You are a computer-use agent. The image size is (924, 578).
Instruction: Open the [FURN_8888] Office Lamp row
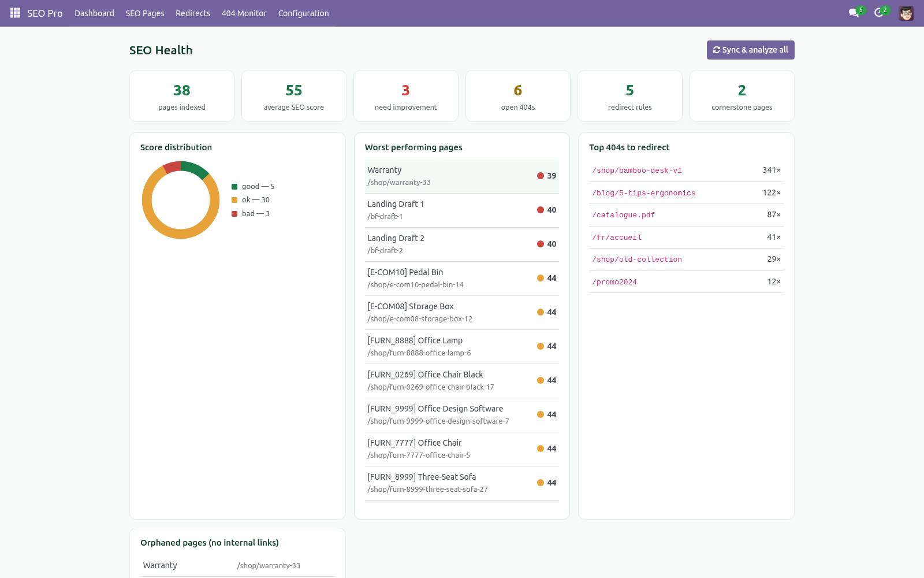click(462, 347)
